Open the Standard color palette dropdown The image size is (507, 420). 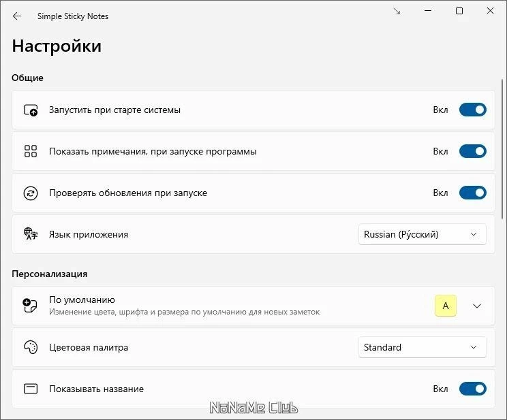tap(422, 347)
